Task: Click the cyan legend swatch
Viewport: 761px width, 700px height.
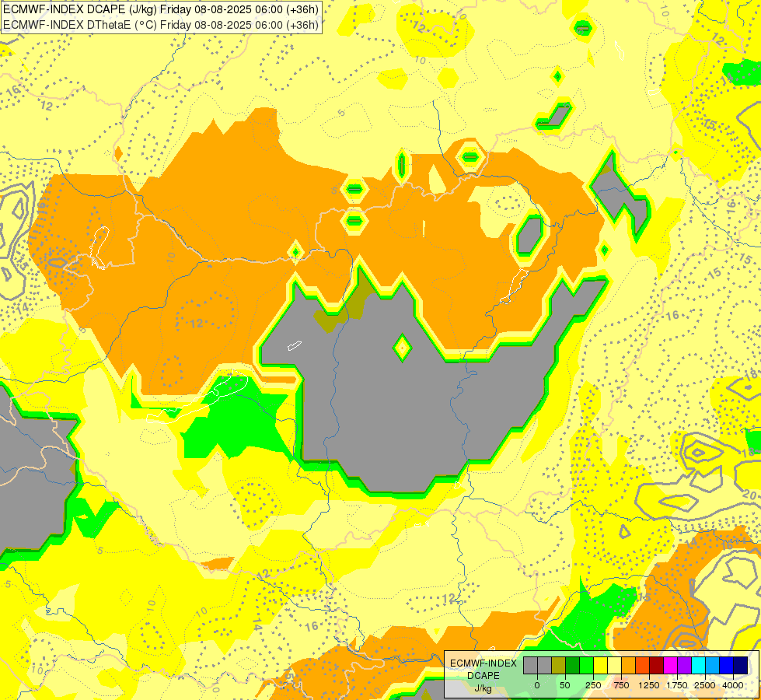Action: 698,665
